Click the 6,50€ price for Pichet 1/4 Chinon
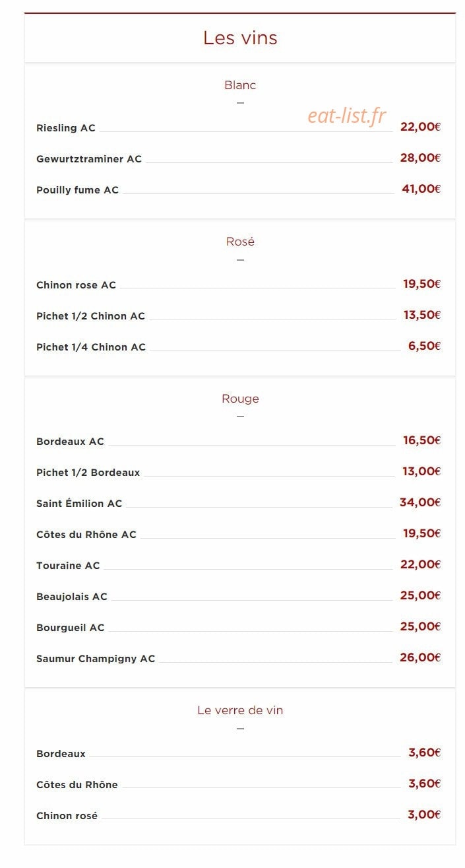 tap(424, 346)
